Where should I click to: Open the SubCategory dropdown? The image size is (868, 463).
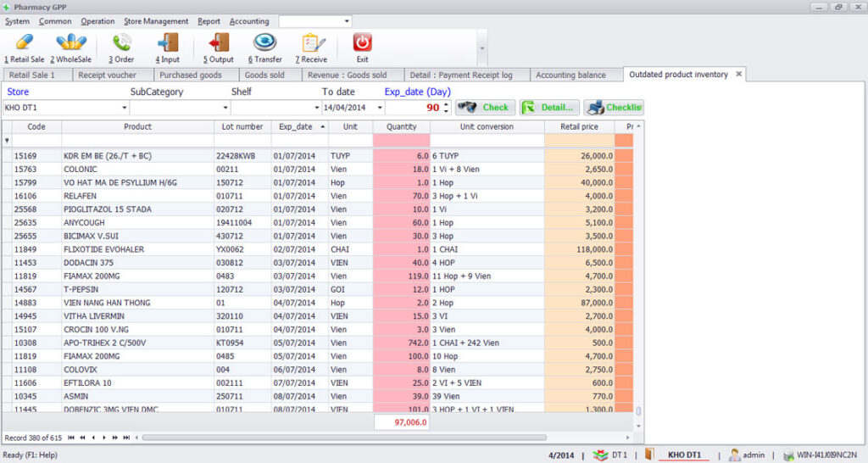(225, 108)
